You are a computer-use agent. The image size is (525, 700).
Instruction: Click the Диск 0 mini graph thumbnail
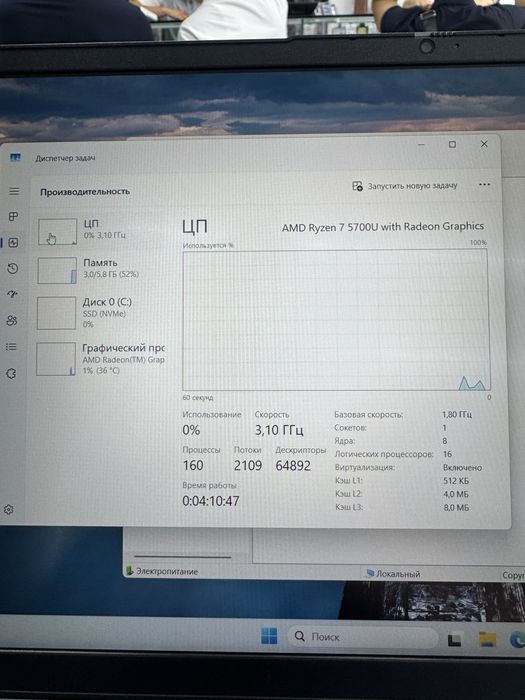56,313
